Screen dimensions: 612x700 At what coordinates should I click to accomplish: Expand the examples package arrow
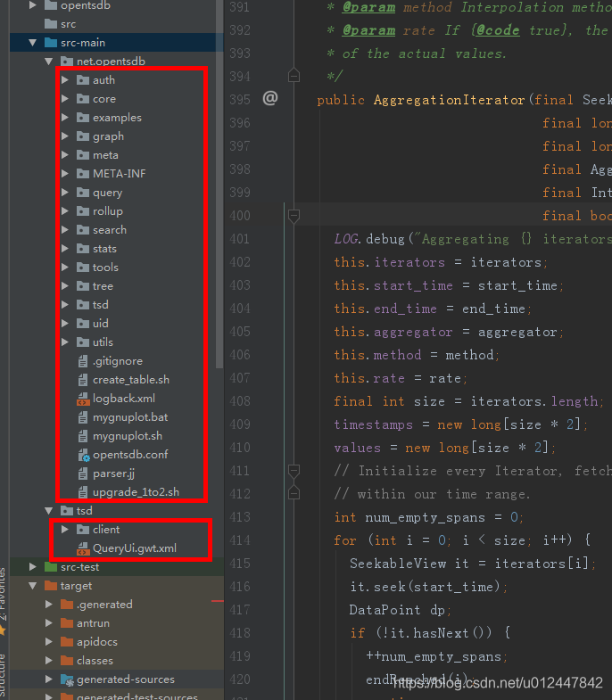(65, 118)
